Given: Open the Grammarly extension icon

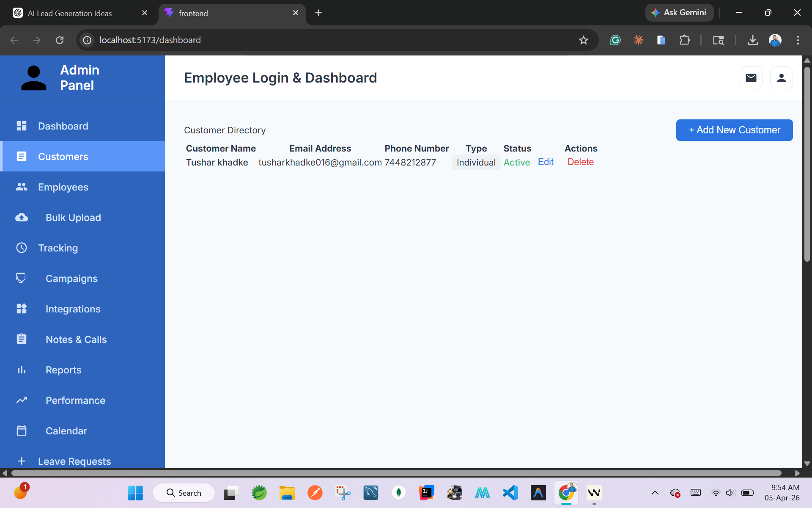Looking at the screenshot, I should coord(615,40).
